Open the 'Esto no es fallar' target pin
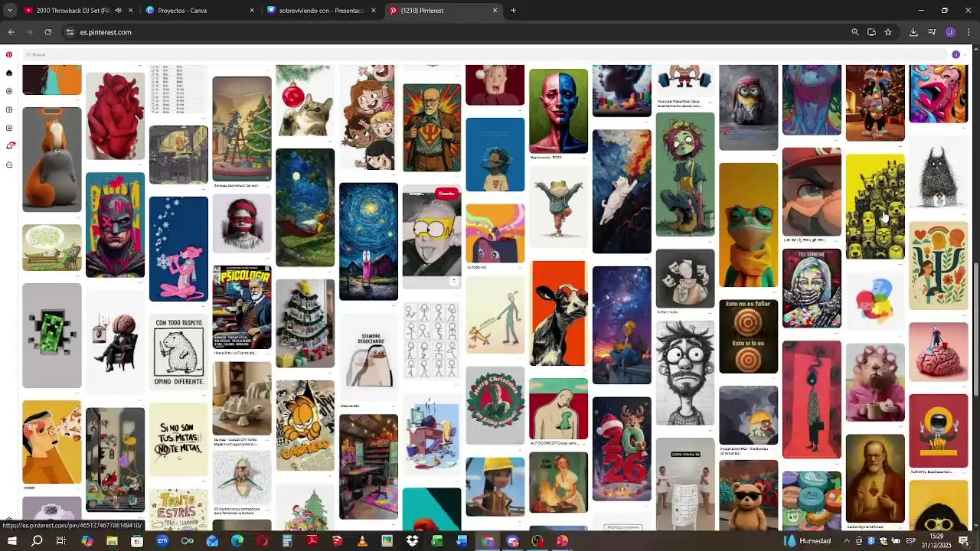 [748, 337]
